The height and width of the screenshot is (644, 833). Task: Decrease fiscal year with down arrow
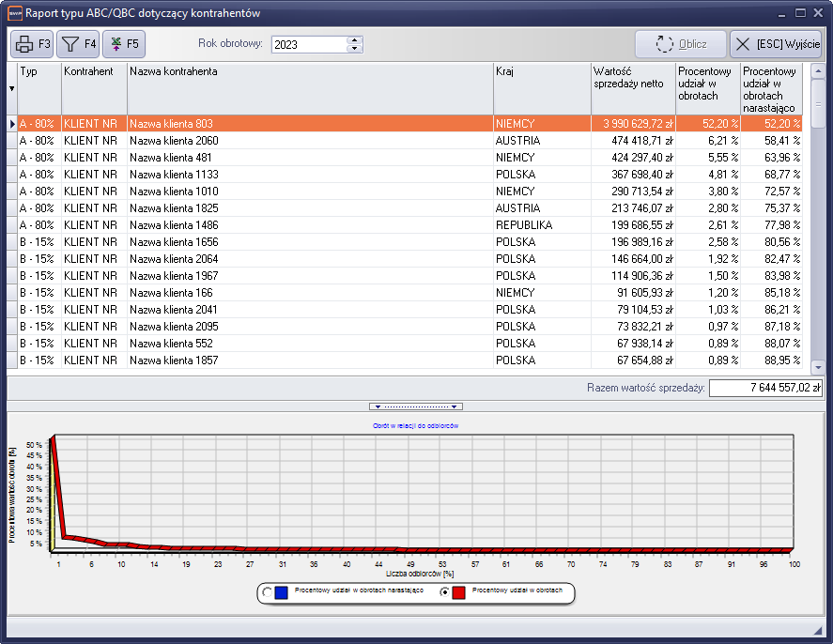tap(354, 49)
